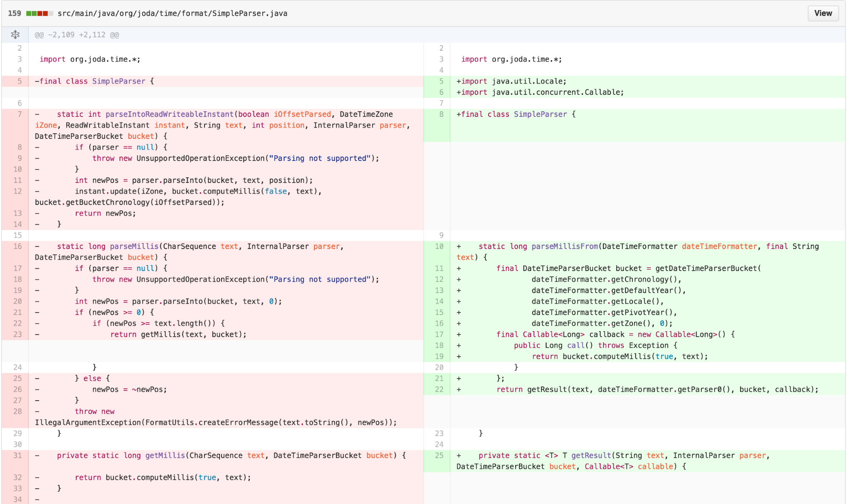Click the removed line 'newPos = ~newPos;'
This screenshot has width=847, height=504.
pos(226,390)
